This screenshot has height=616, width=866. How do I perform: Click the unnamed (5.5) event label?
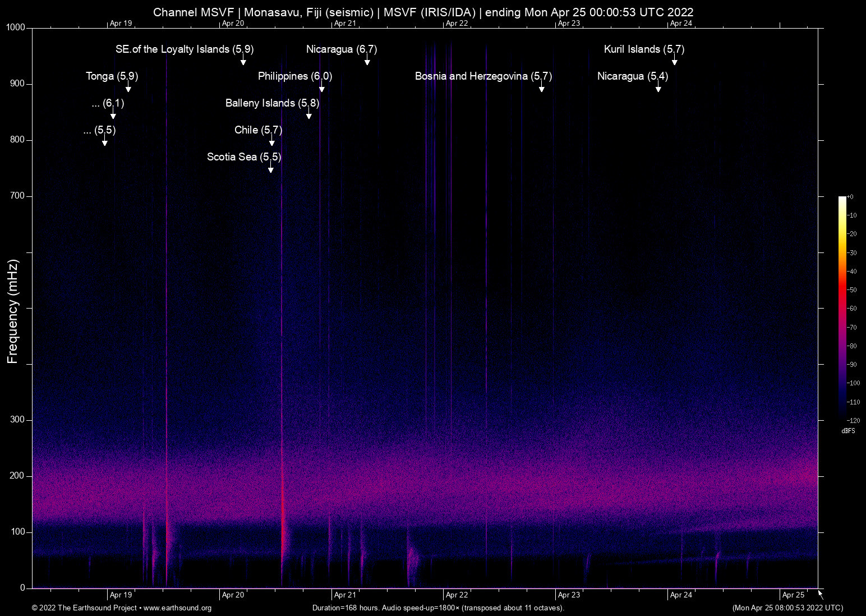tap(99, 130)
